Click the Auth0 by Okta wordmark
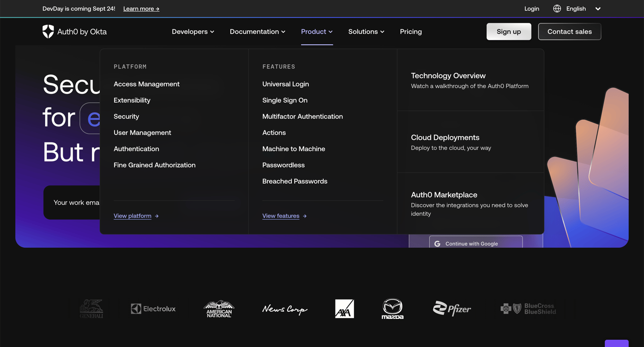This screenshot has height=347, width=644. coord(82,32)
